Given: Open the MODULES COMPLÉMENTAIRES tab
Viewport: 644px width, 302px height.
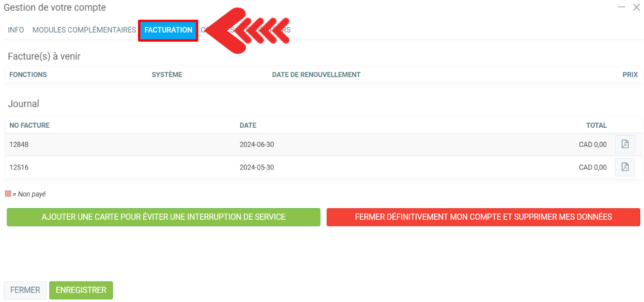Looking at the screenshot, I should pos(84,30).
